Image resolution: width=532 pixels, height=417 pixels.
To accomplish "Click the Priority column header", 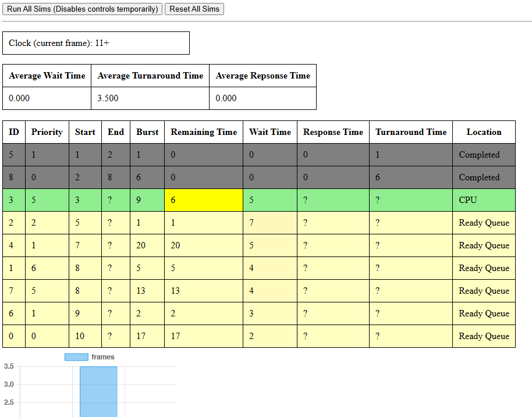I will point(47,132).
